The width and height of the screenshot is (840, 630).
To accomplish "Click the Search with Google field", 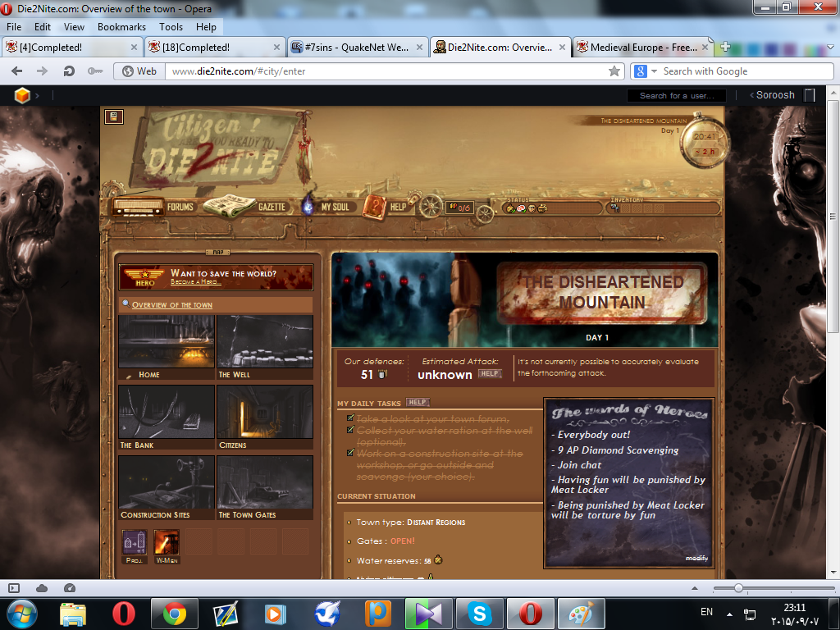I will click(746, 71).
